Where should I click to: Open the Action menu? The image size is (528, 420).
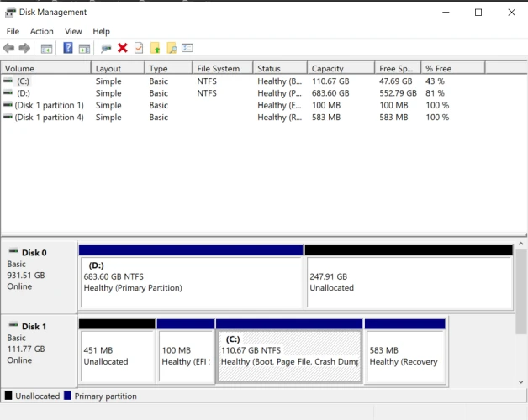pyautogui.click(x=41, y=31)
